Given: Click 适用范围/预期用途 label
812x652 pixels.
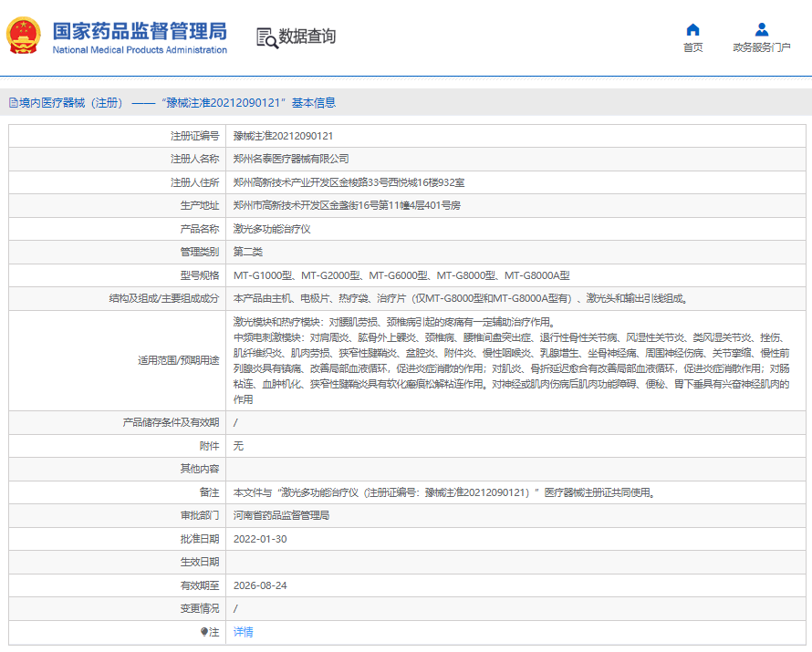Looking at the screenshot, I should tap(178, 361).
